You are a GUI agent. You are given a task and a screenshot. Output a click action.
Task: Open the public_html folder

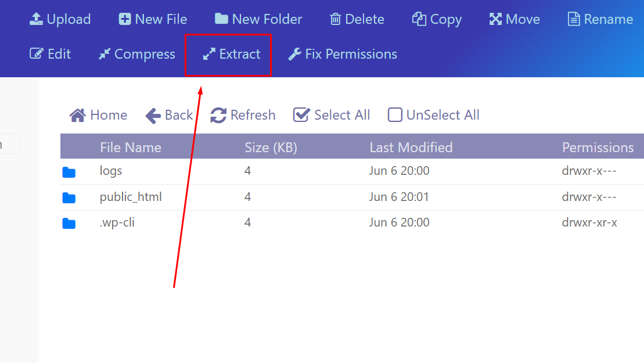click(131, 197)
